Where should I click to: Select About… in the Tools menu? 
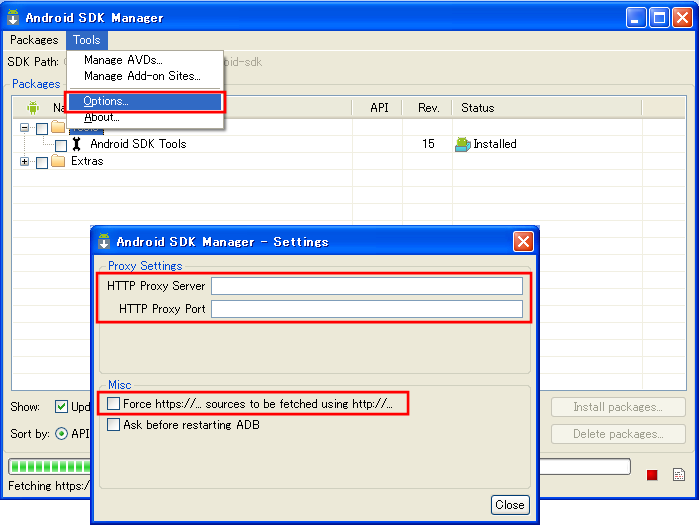click(102, 118)
